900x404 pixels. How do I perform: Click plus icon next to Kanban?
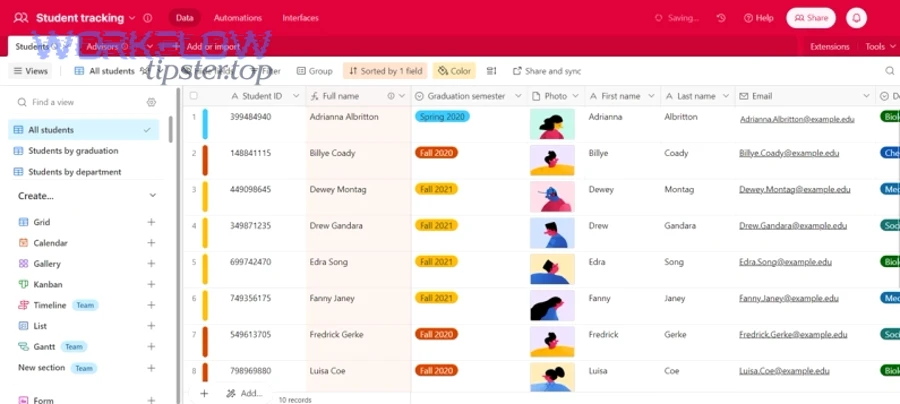[152, 285]
